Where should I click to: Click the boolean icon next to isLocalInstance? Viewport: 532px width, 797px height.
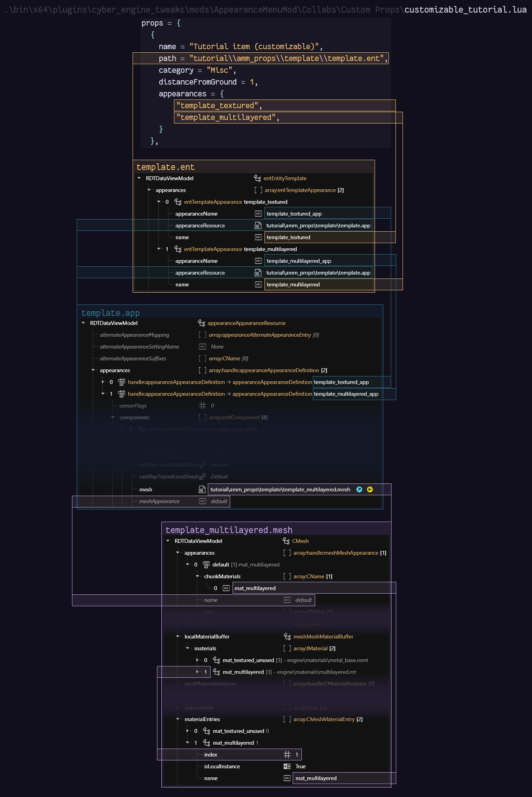(287, 766)
